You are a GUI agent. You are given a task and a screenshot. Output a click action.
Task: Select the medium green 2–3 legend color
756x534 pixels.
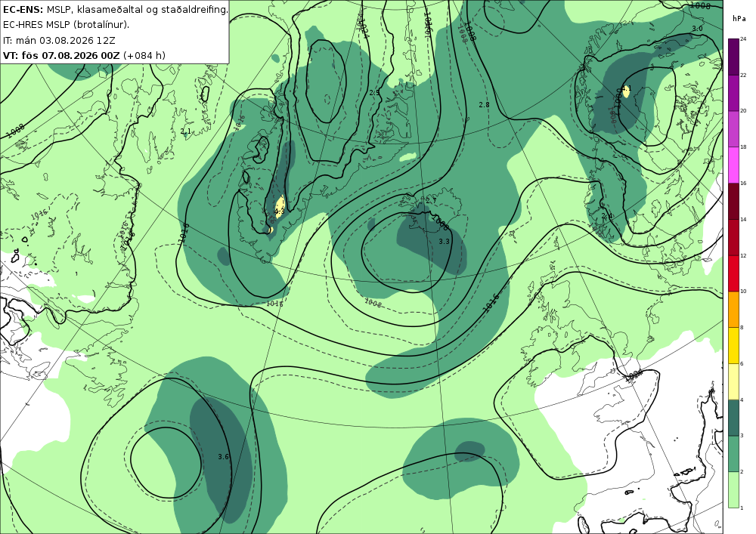(x=734, y=454)
